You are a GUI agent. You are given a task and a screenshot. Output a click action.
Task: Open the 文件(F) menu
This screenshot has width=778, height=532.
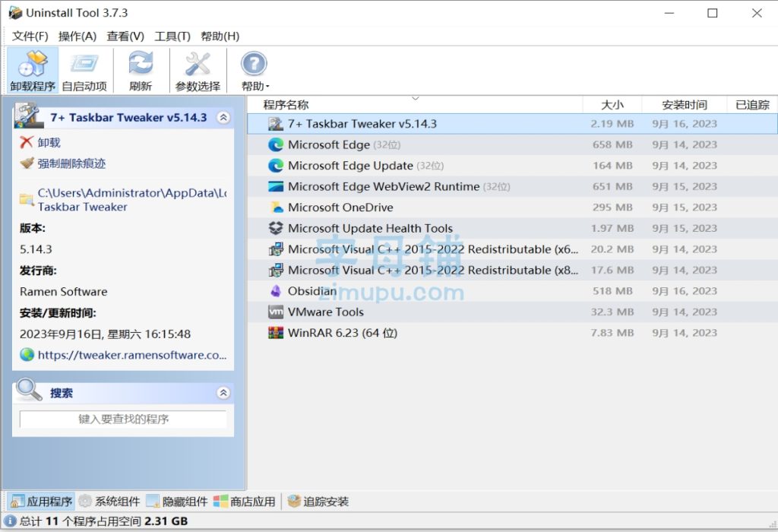pyautogui.click(x=30, y=36)
